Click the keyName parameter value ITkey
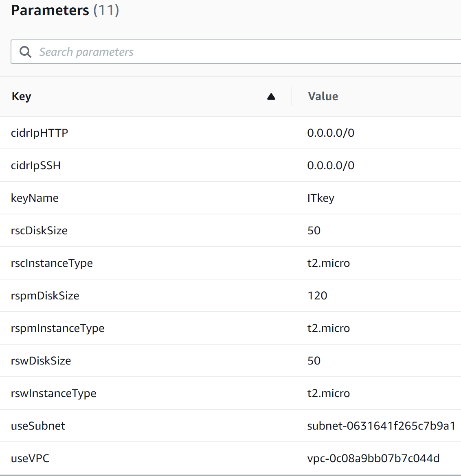The image size is (461, 476). click(x=321, y=198)
